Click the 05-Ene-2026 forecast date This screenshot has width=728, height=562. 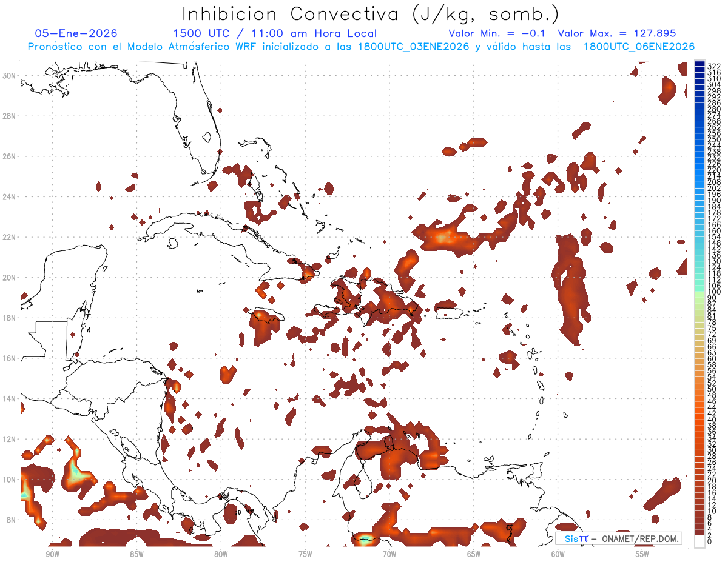76,33
